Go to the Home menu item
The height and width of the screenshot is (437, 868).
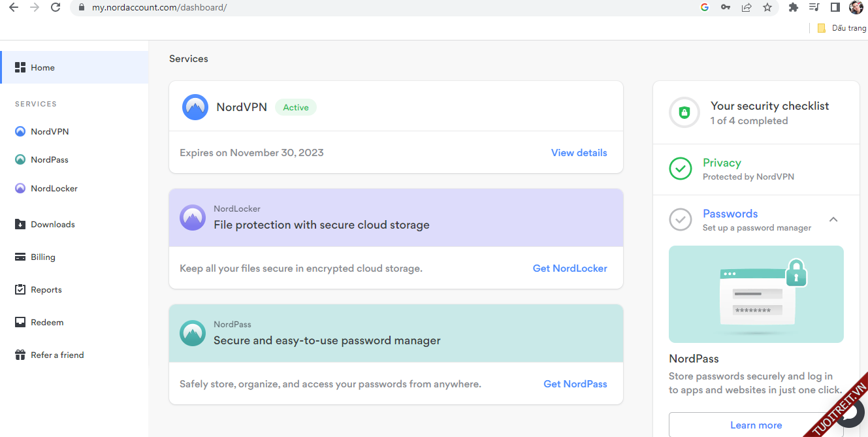tap(42, 67)
